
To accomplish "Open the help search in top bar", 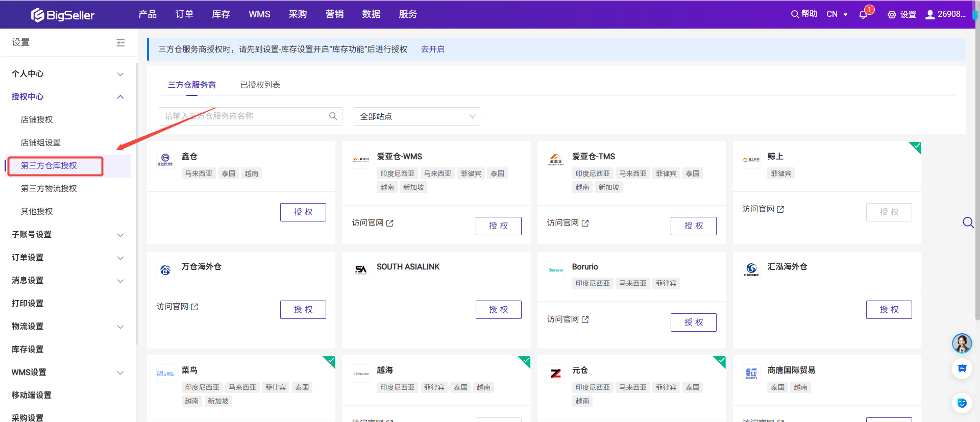I will pos(804,14).
